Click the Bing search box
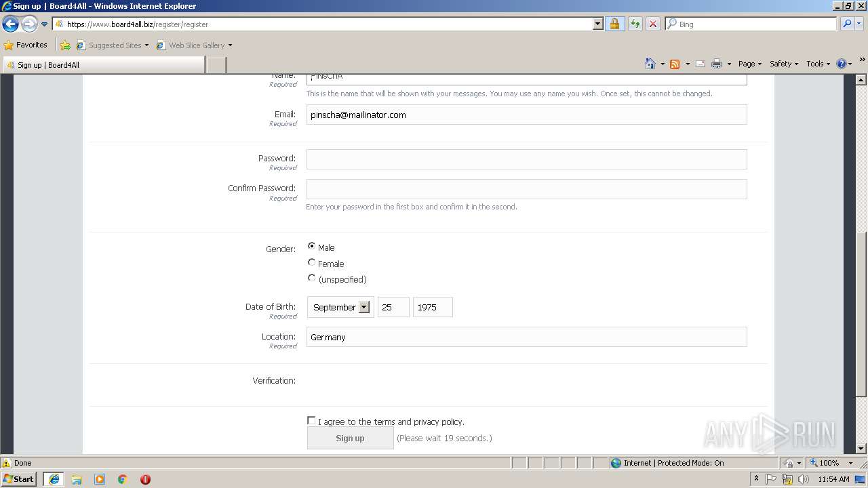 pyautogui.click(x=751, y=24)
